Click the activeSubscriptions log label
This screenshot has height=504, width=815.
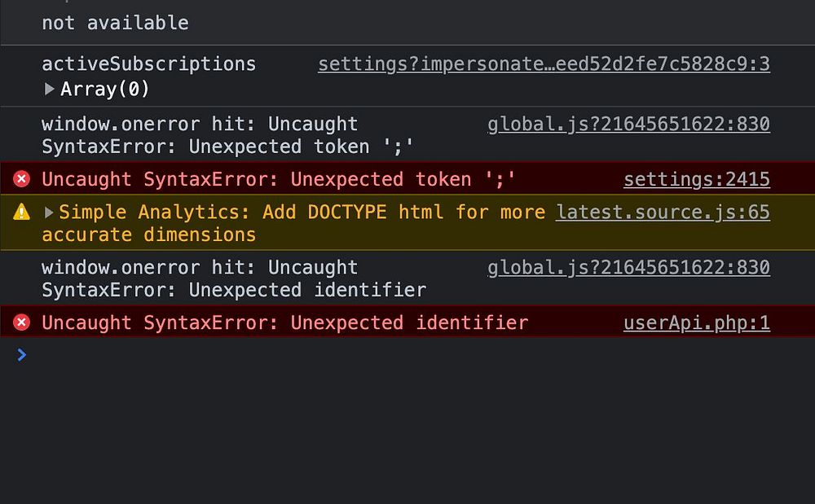pyautogui.click(x=148, y=64)
